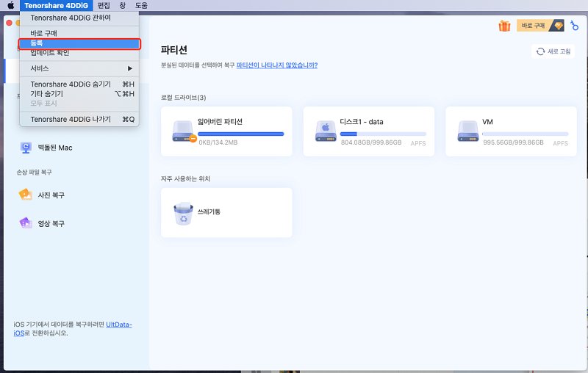Click the 0KB/134.2MB size text

click(218, 142)
